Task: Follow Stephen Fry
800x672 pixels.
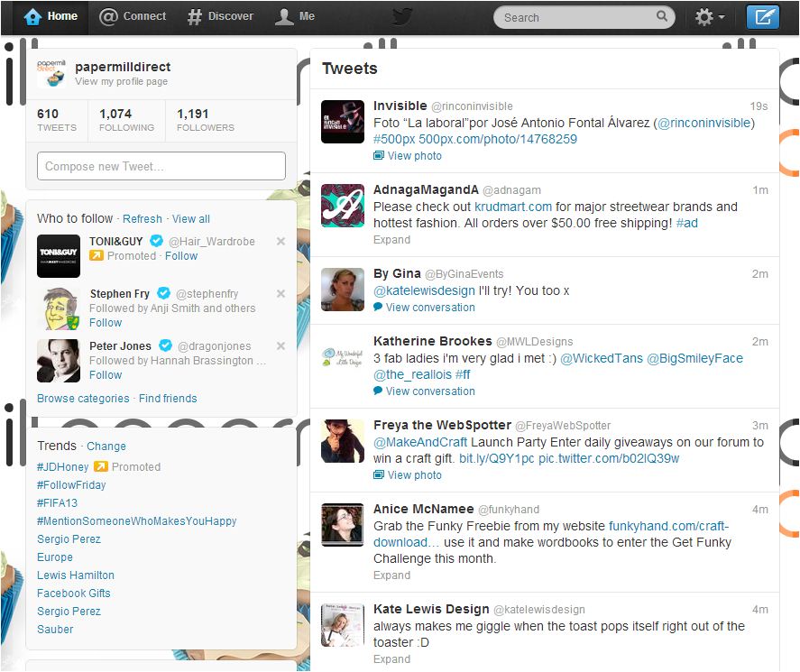Action: (106, 323)
